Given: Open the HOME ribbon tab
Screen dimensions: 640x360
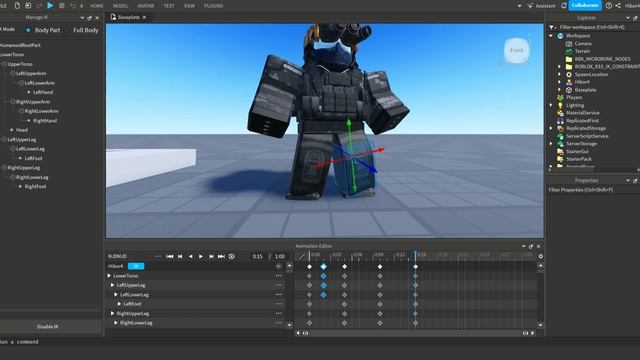Looking at the screenshot, I should pyautogui.click(x=97, y=6).
